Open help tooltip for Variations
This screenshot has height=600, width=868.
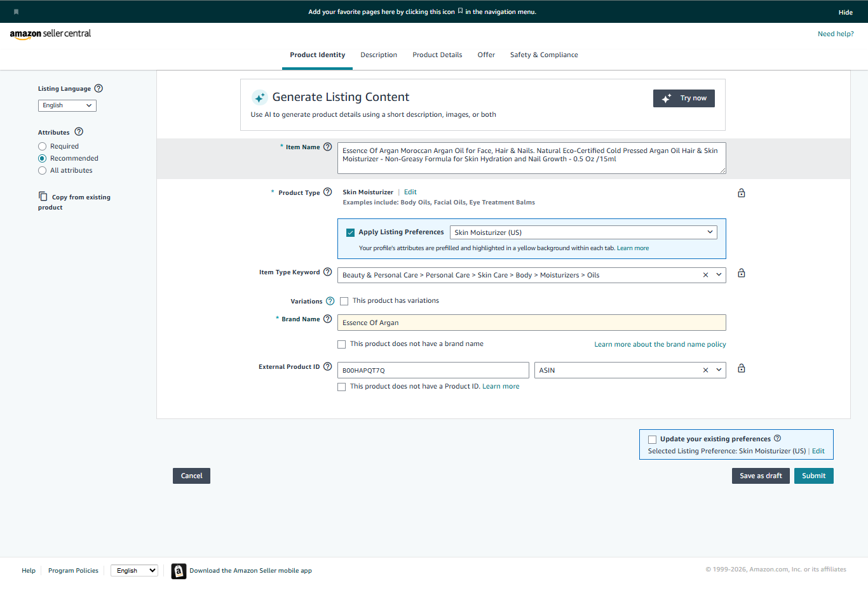[330, 301]
